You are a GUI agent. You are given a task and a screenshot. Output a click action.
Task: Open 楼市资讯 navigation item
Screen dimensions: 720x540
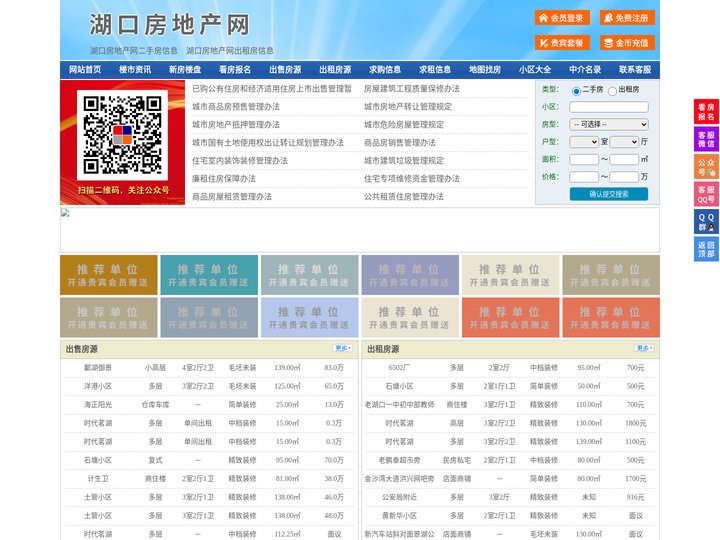(135, 70)
